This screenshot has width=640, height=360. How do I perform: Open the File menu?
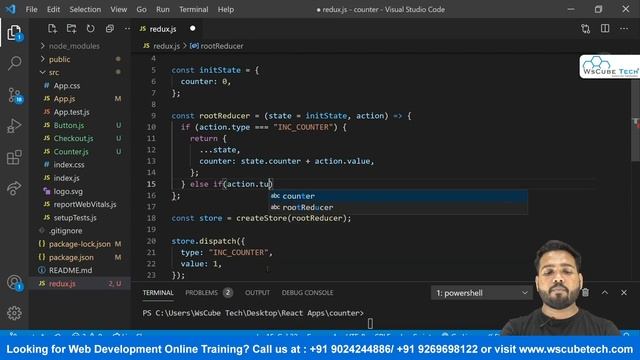click(x=31, y=9)
